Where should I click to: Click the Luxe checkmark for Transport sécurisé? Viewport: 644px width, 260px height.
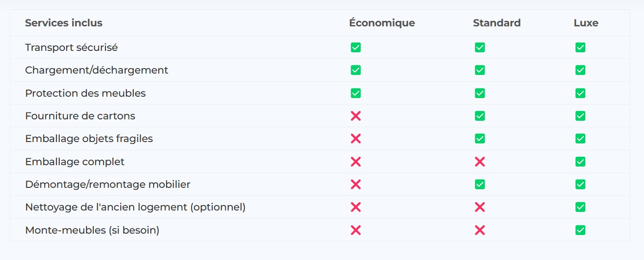[x=580, y=47]
